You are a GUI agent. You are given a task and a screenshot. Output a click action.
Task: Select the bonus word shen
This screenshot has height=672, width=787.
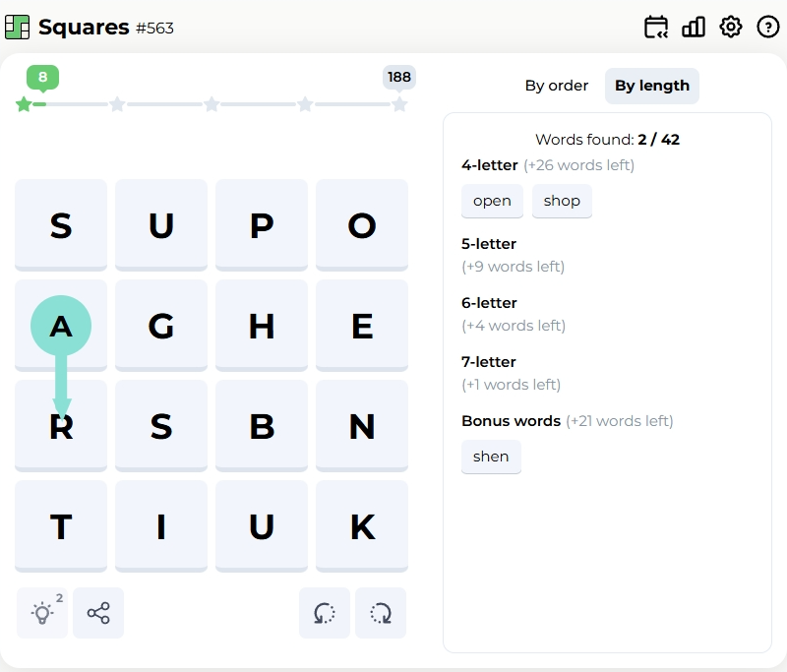(491, 457)
